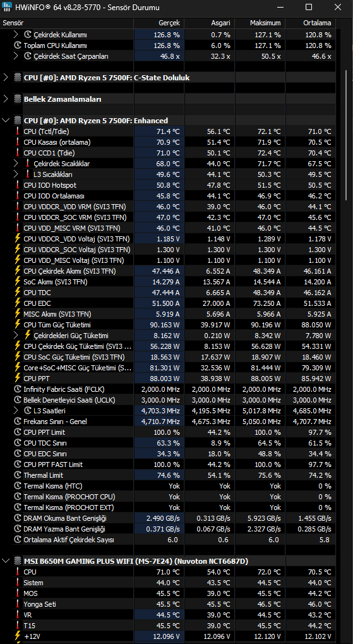This screenshot has height=644, width=353.
Task: Click the lightning icon next to CPU TDC
Action: 18,293
